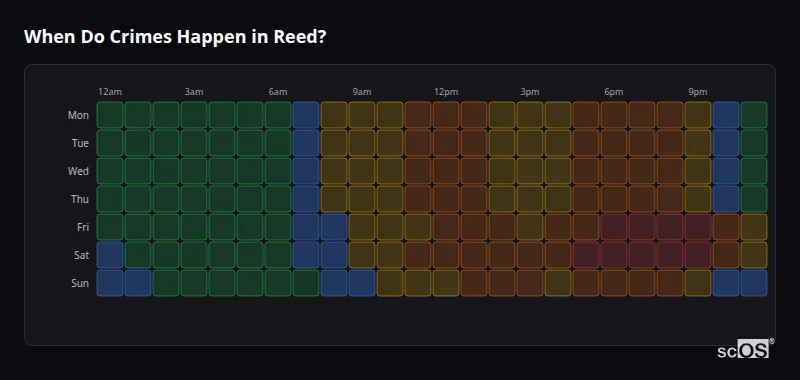
Task: Select the Saturday 3am green cell
Action: 194,255
